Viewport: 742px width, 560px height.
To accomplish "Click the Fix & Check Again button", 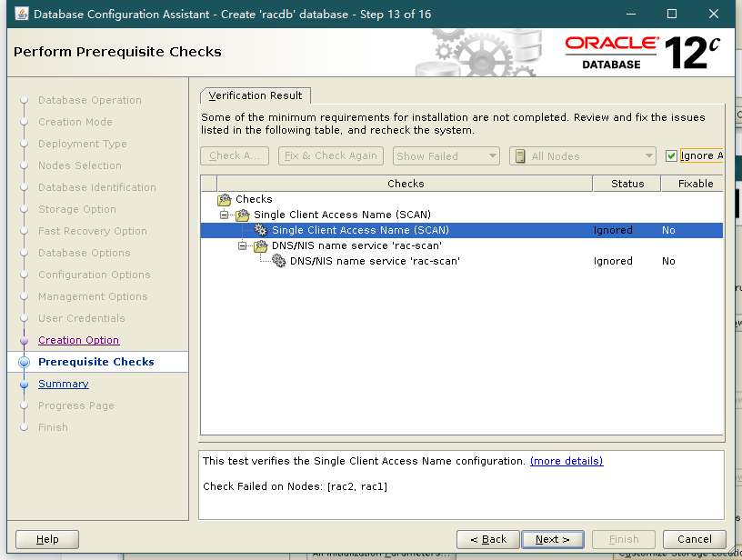I will tap(331, 155).
